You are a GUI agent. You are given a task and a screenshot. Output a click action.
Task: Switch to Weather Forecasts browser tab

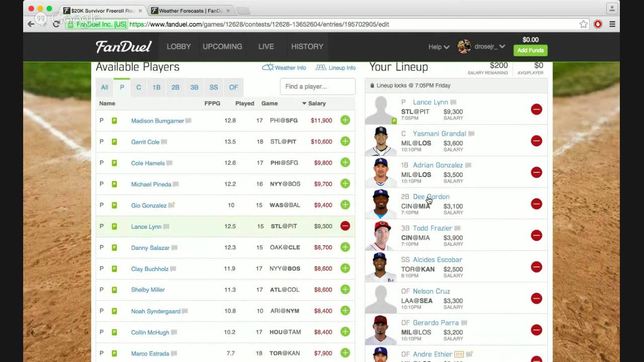pyautogui.click(x=192, y=11)
